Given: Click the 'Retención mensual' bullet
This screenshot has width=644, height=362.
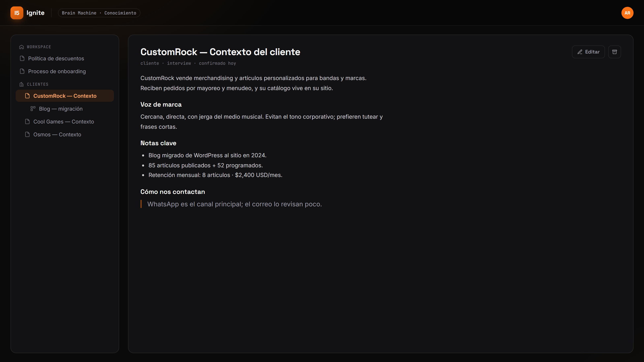Looking at the screenshot, I should tap(215, 175).
